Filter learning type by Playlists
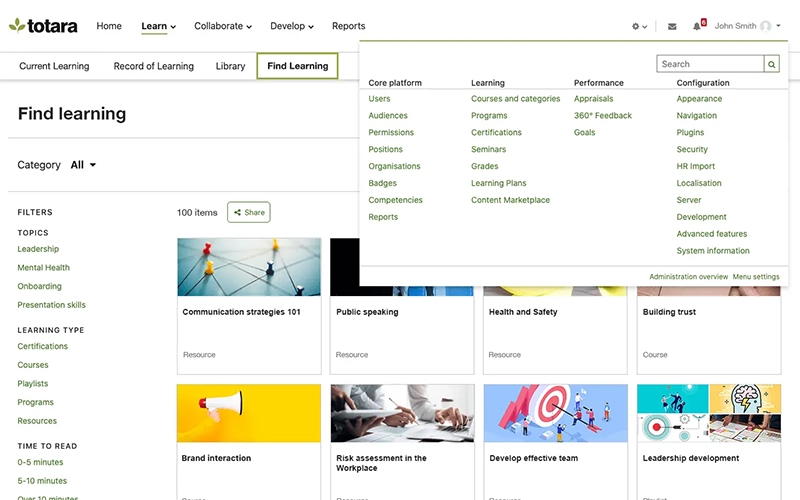 pos(33,383)
